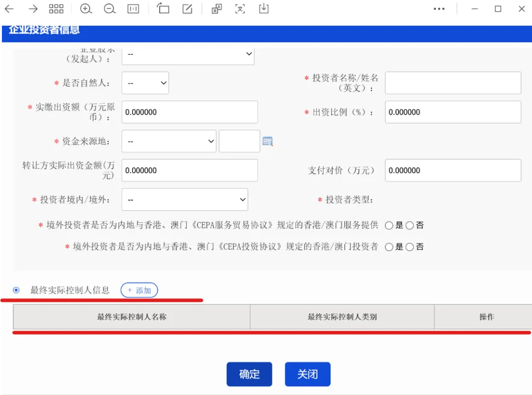
Task: Open the region selector icon beside 资金来源地 field
Action: (x=267, y=141)
